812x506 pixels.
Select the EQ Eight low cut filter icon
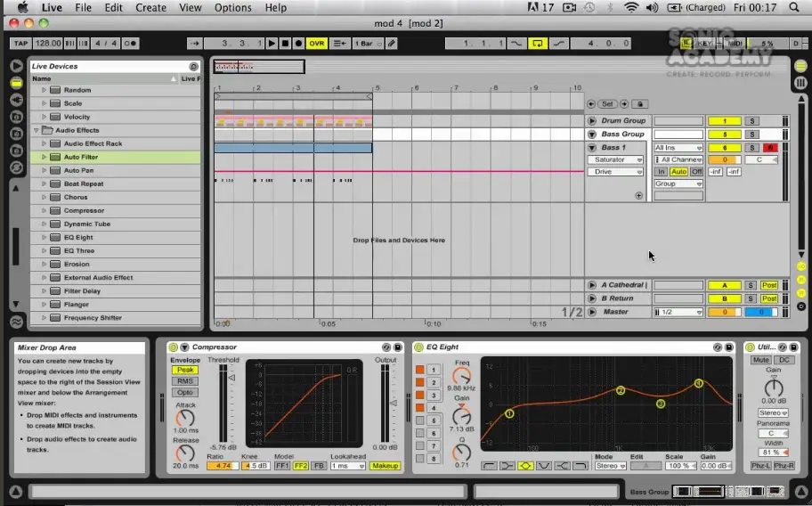tap(488, 466)
